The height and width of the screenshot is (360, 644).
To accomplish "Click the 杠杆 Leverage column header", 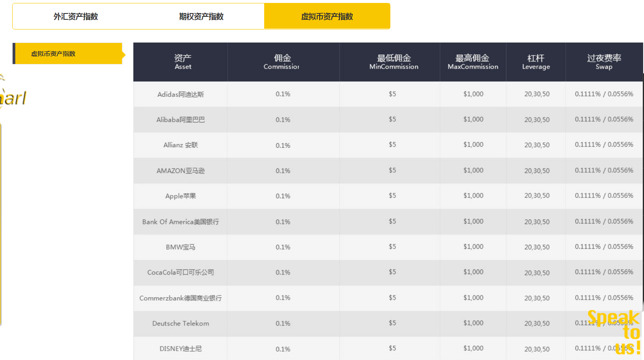I will tap(536, 62).
